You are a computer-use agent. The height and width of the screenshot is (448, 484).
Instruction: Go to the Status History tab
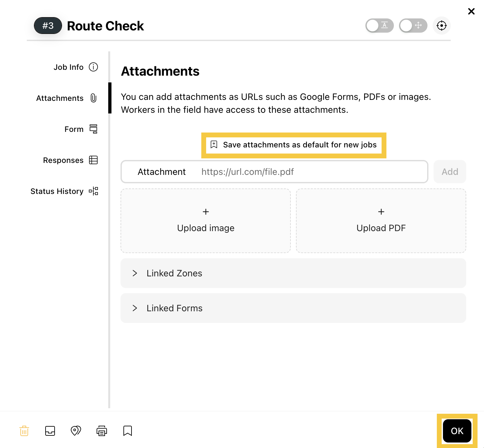[64, 191]
